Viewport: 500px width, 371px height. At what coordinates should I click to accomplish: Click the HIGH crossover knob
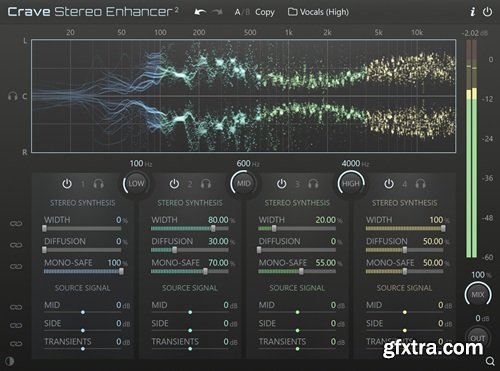[351, 184]
